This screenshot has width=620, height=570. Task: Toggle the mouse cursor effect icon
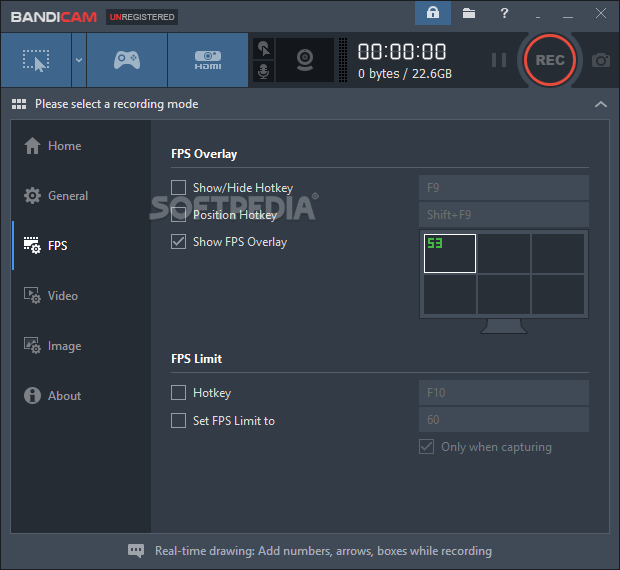coord(263,49)
